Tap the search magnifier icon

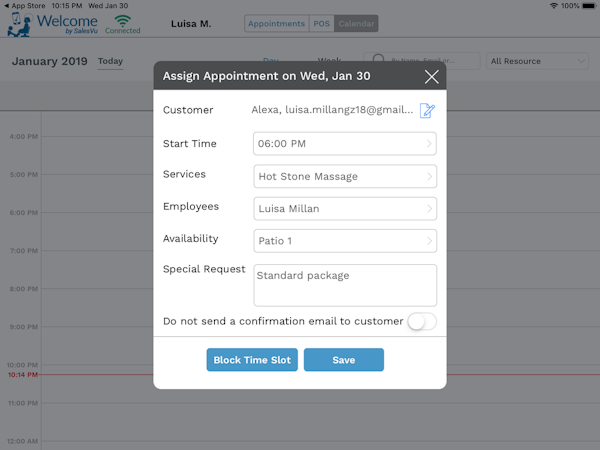(378, 59)
